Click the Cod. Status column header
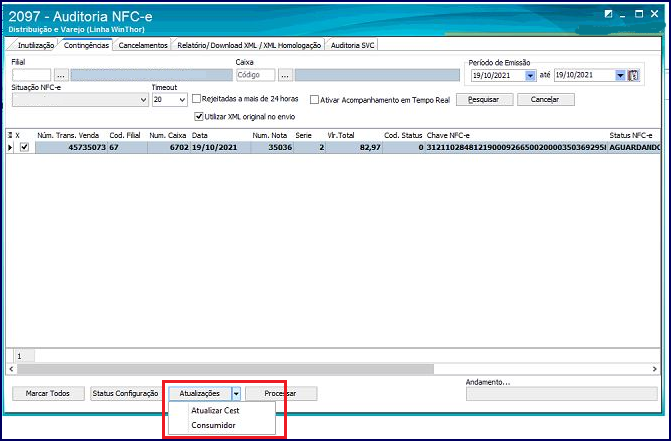671x441 pixels. (x=403, y=135)
